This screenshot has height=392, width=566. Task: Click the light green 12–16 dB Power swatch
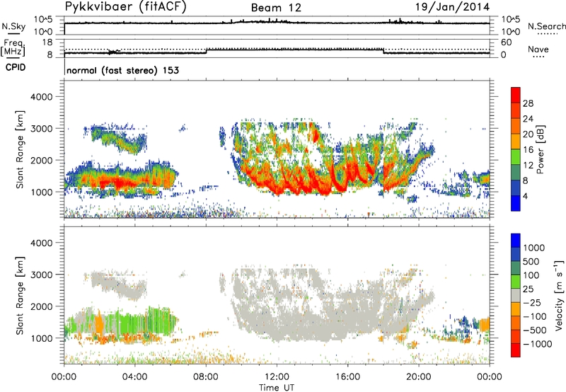click(516, 156)
